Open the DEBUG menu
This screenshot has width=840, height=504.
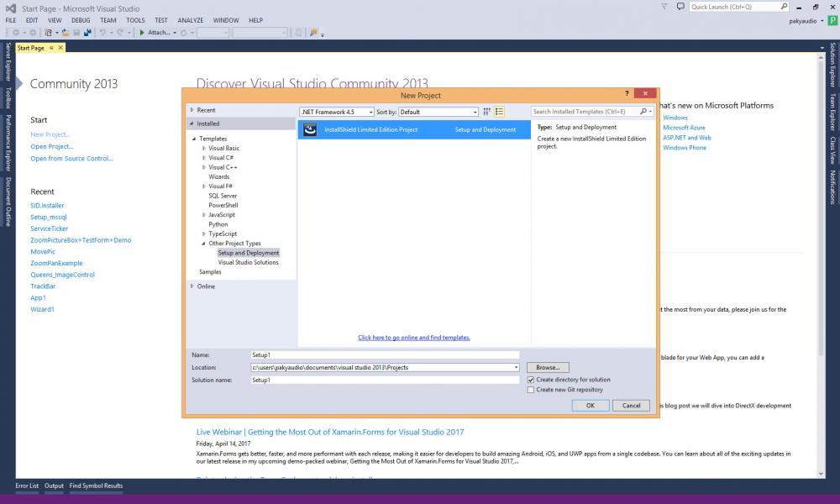click(81, 20)
